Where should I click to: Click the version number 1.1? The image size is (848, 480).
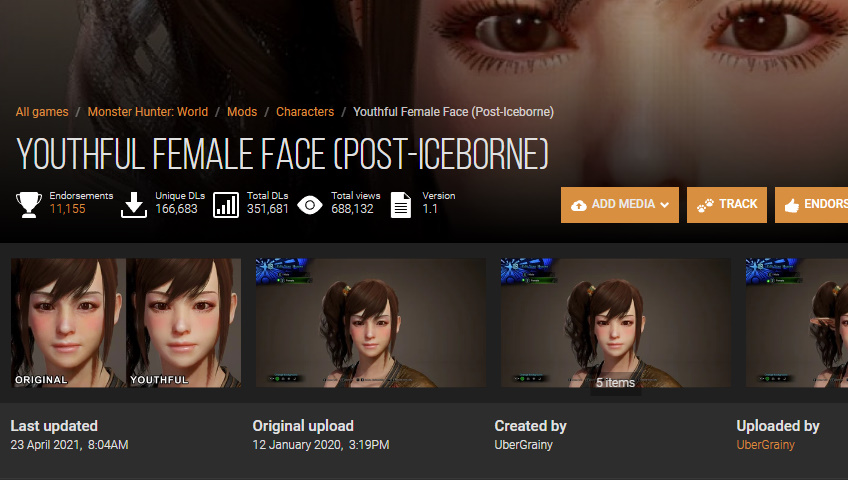pyautogui.click(x=429, y=209)
